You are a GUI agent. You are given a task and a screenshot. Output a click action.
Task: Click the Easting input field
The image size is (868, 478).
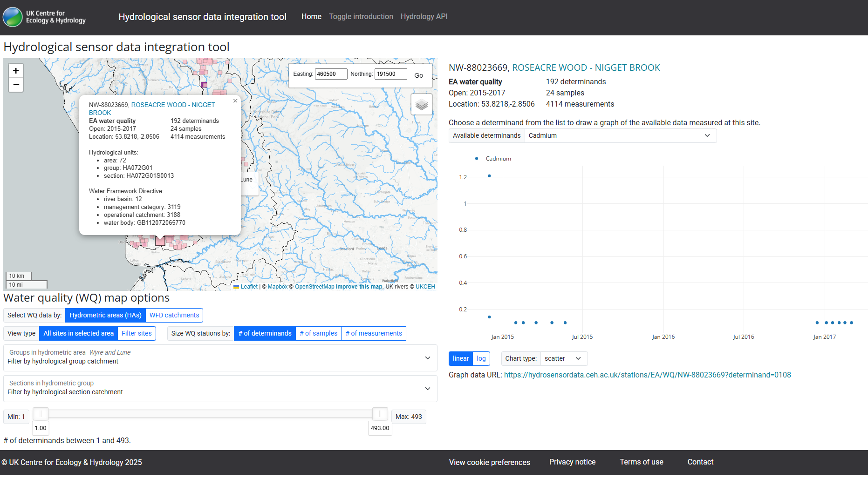click(x=331, y=74)
